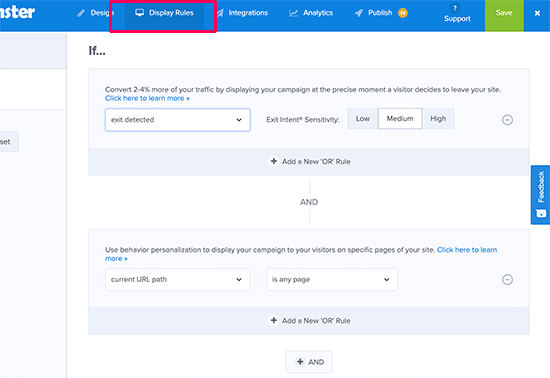Click the paper plane Integrations icon
This screenshot has width=550, height=378.
pyautogui.click(x=220, y=13)
